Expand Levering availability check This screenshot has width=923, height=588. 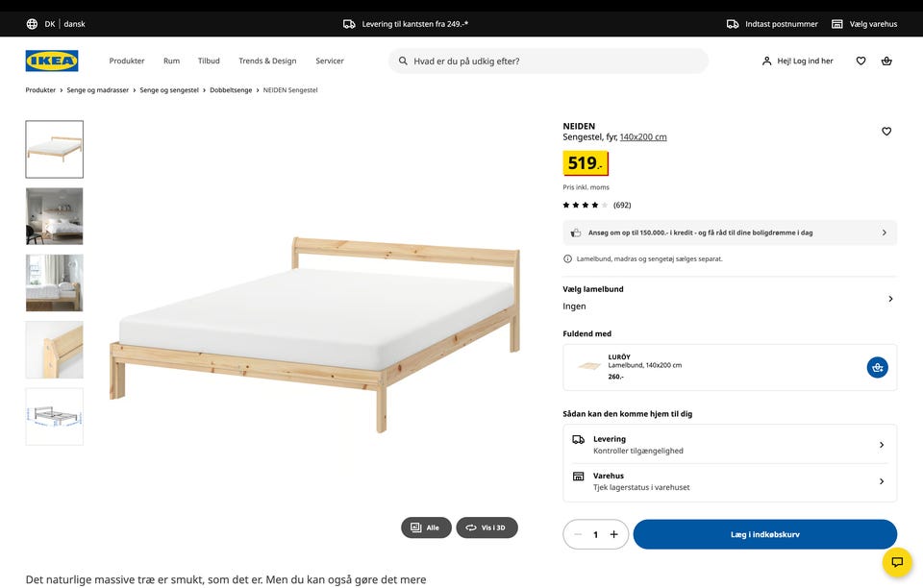coord(882,445)
